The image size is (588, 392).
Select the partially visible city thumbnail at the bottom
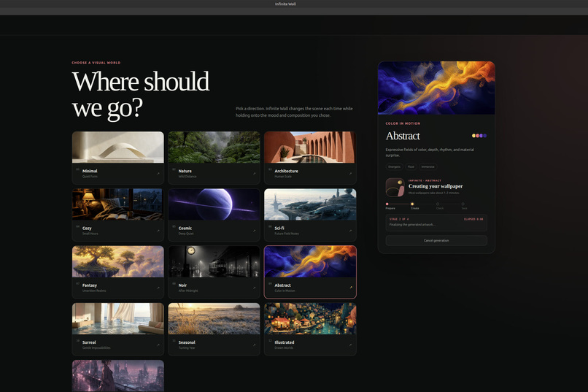click(x=118, y=376)
